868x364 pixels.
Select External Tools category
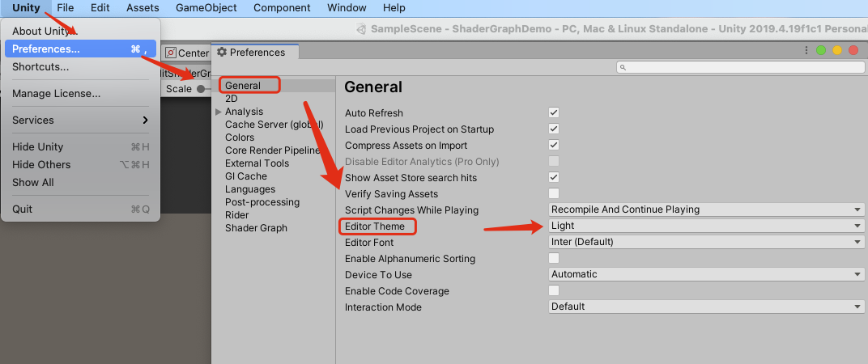coord(257,163)
